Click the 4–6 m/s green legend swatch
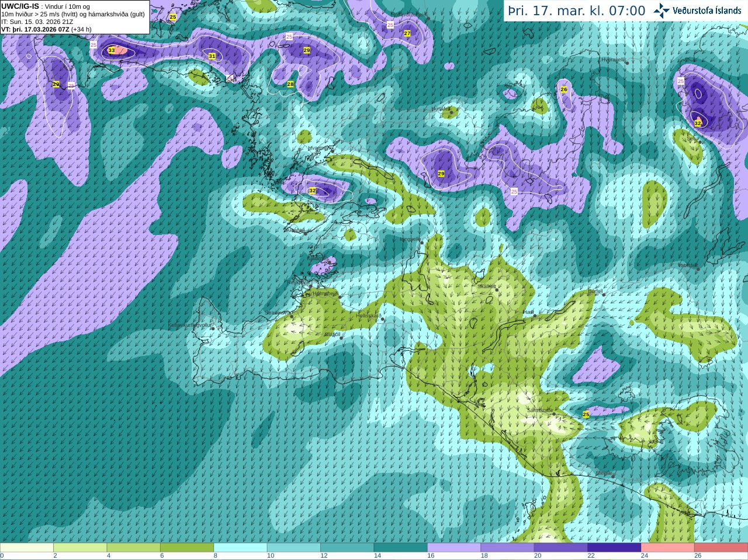 click(134, 547)
